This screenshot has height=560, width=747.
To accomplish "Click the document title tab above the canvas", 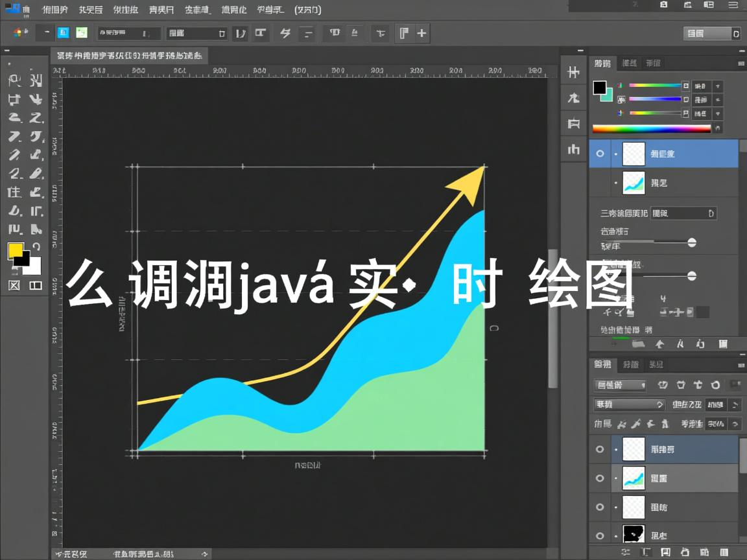I will [130, 56].
